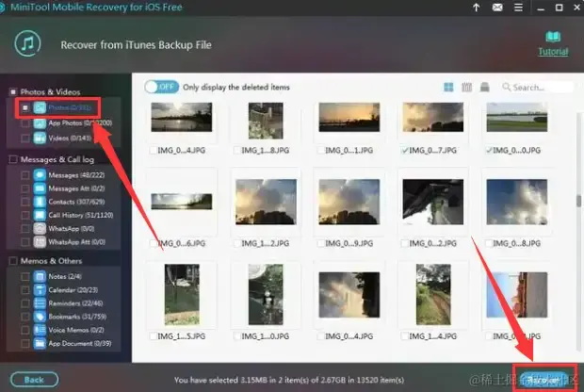584x392 pixels.
Task: Open thumbnail of IMG_0...9.JPG
Action: coord(349,202)
